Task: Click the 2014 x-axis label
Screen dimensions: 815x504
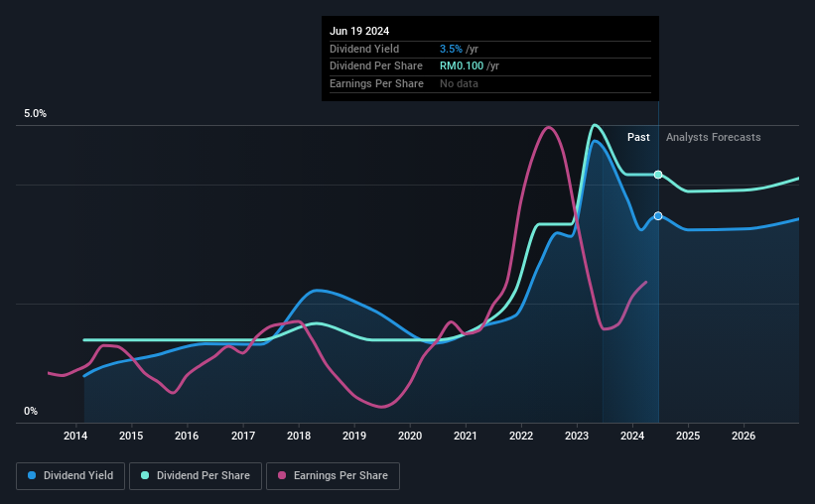Action: point(75,436)
